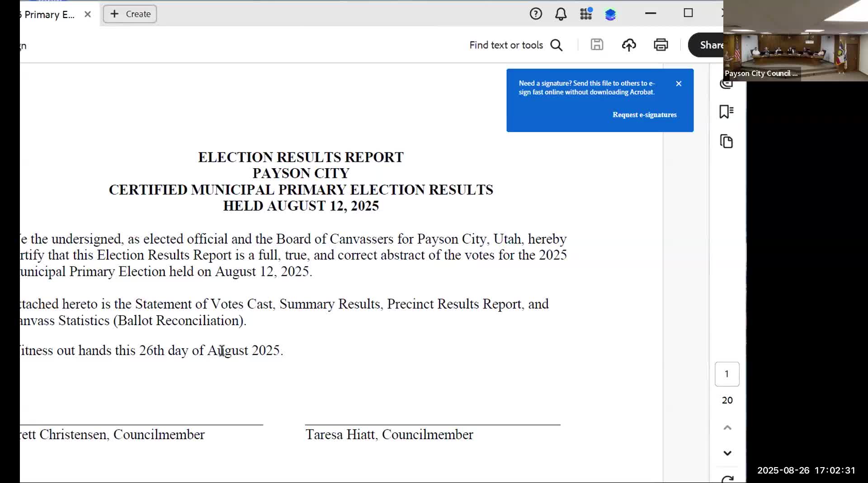Save the document with floppy disk icon
Image resolution: width=868 pixels, height=483 pixels.
[x=597, y=45]
